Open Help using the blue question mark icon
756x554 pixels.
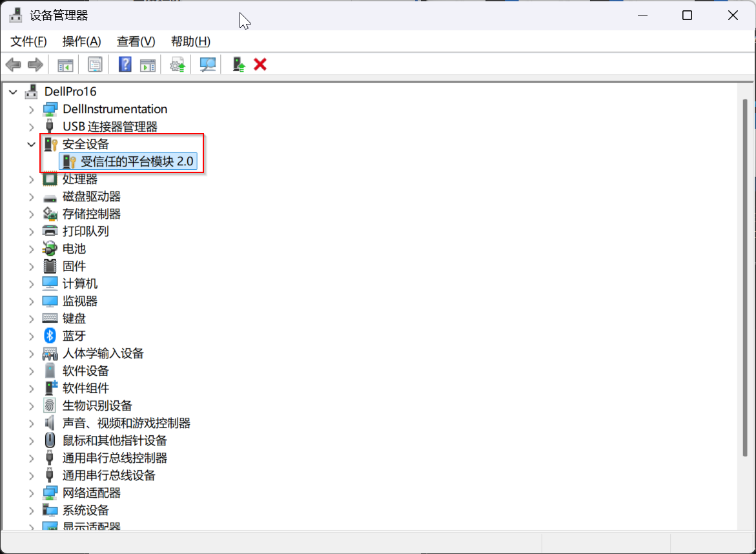[x=124, y=64]
